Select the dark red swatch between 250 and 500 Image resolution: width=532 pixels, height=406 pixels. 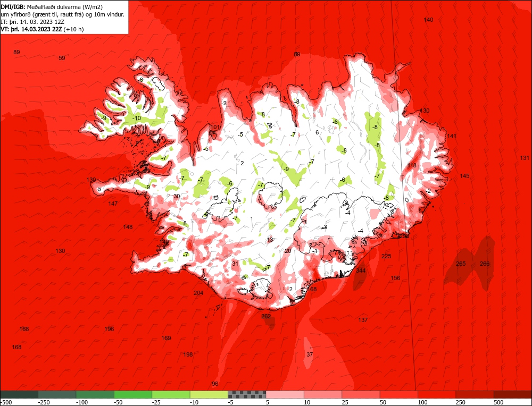[x=475, y=394]
